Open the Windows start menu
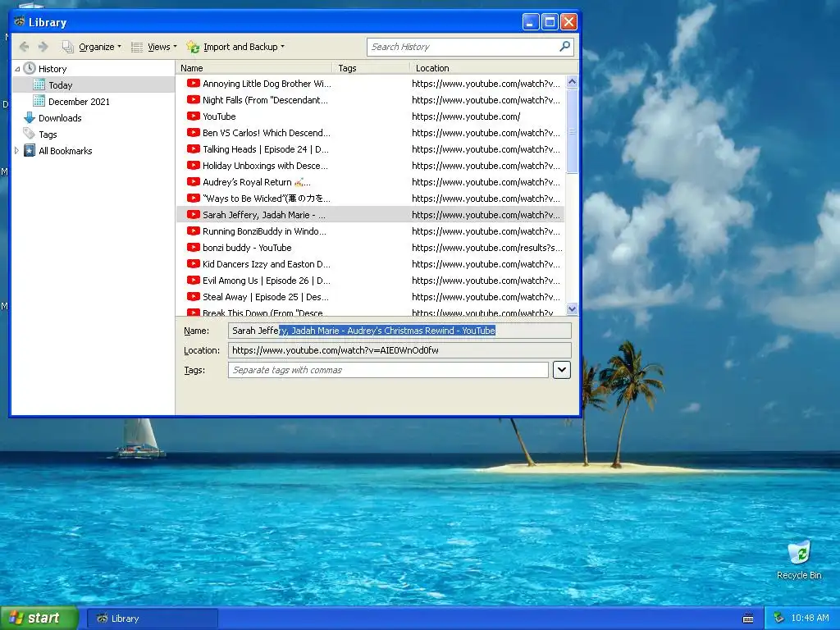Viewport: 840px width, 630px height. coord(39,619)
